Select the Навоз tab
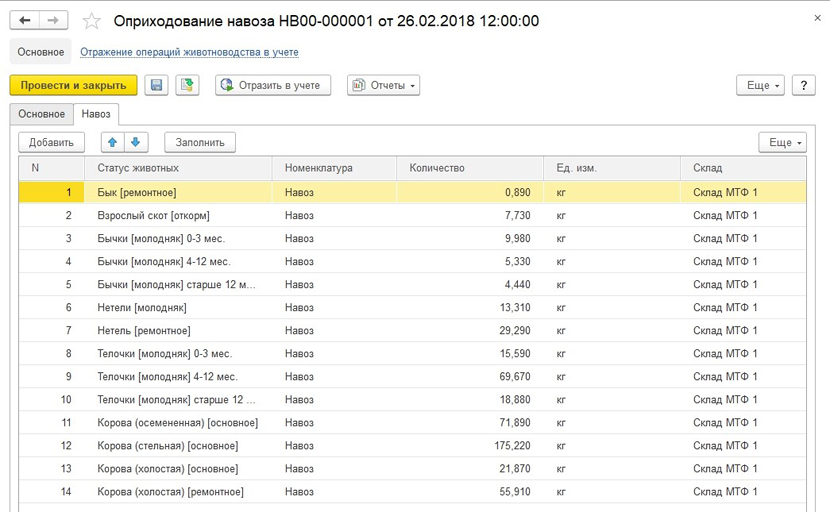This screenshot has width=830, height=512. coord(96,114)
